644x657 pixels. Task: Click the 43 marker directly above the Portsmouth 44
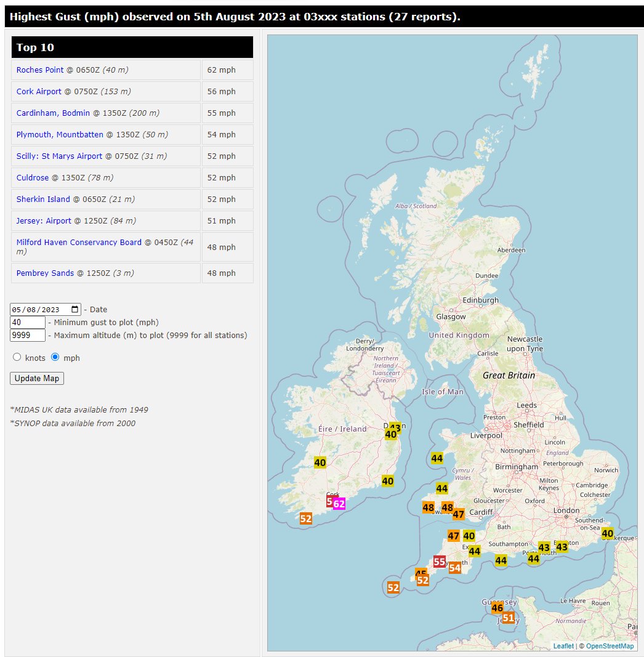(544, 547)
